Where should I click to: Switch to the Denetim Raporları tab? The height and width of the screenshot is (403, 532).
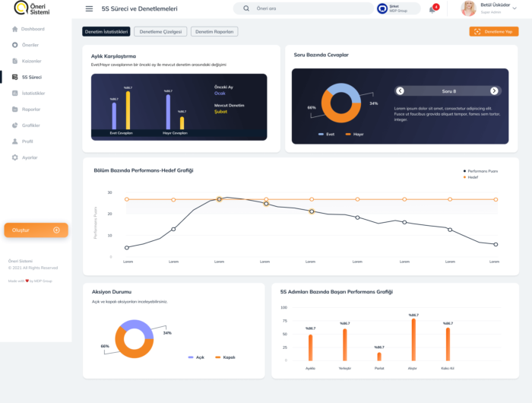point(214,32)
